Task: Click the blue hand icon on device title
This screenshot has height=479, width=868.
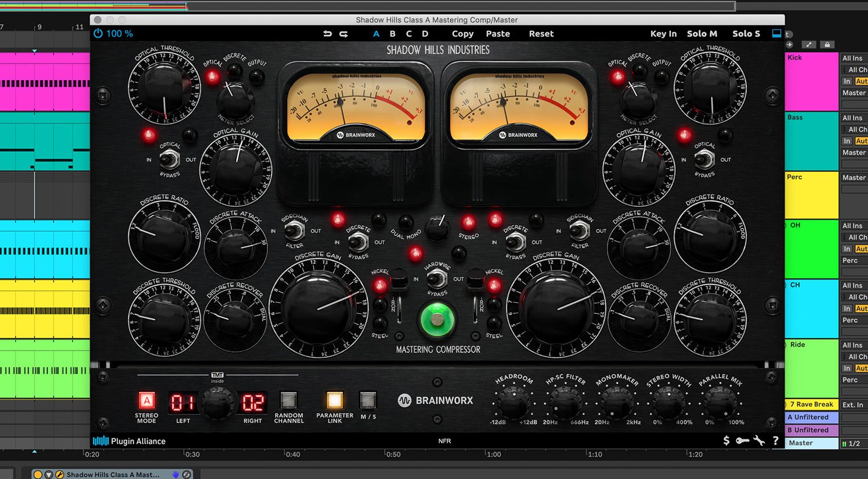Action: point(175,474)
